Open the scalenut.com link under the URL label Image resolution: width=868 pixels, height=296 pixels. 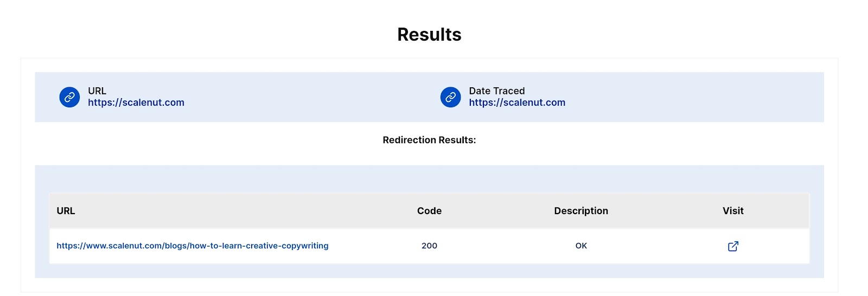[136, 103]
